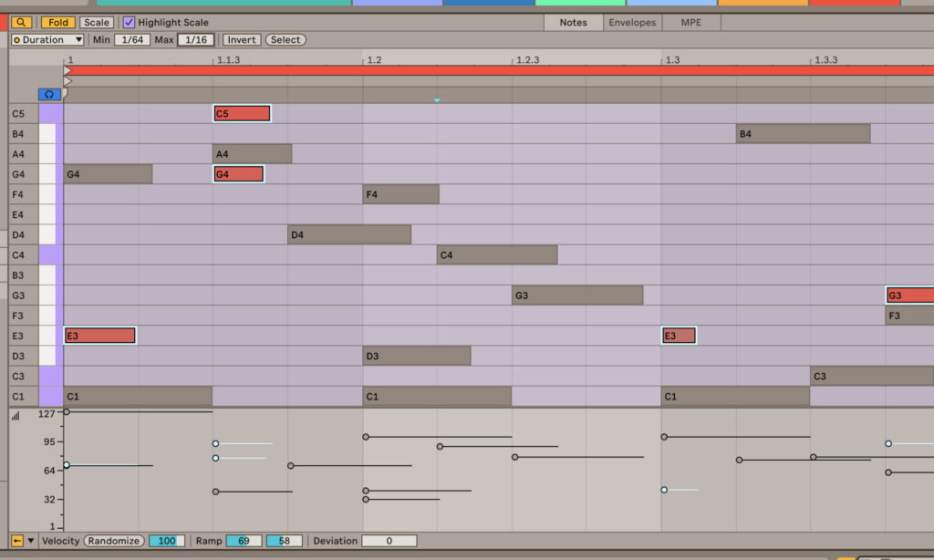Select the grey G4 note at bar 1
934x560 pixels.
[x=108, y=174]
